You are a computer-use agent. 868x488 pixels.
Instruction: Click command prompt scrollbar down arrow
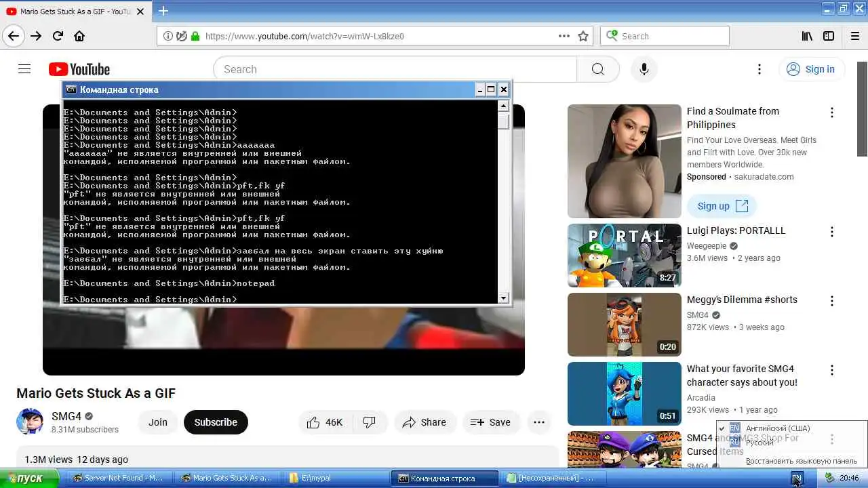click(x=503, y=298)
